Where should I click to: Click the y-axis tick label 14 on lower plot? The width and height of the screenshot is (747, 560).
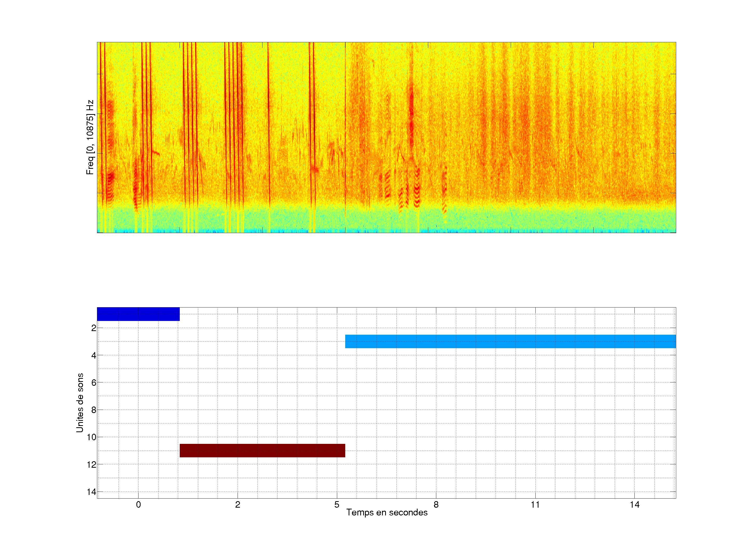tap(92, 492)
